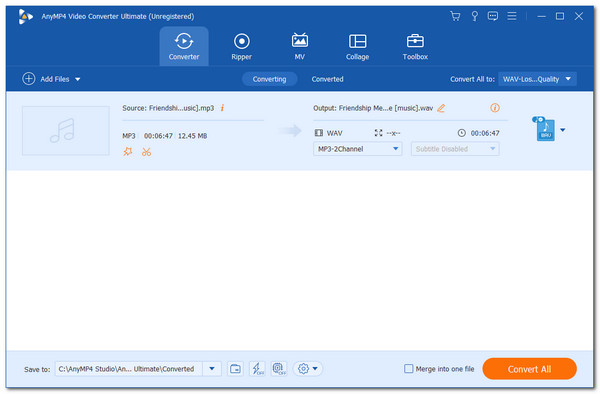Viewport: 600px width, 394px height.
Task: Check Merge into one file
Action: point(409,369)
